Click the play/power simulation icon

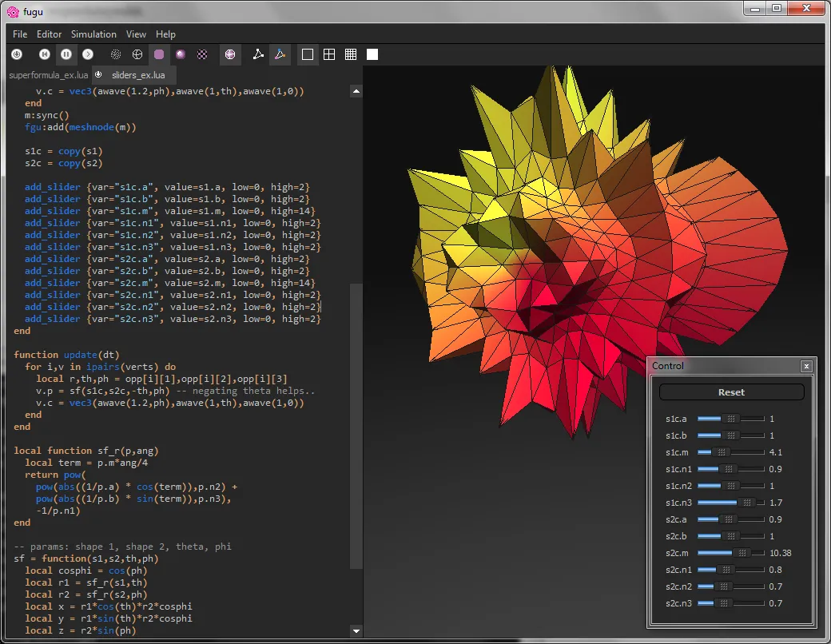tap(17, 54)
